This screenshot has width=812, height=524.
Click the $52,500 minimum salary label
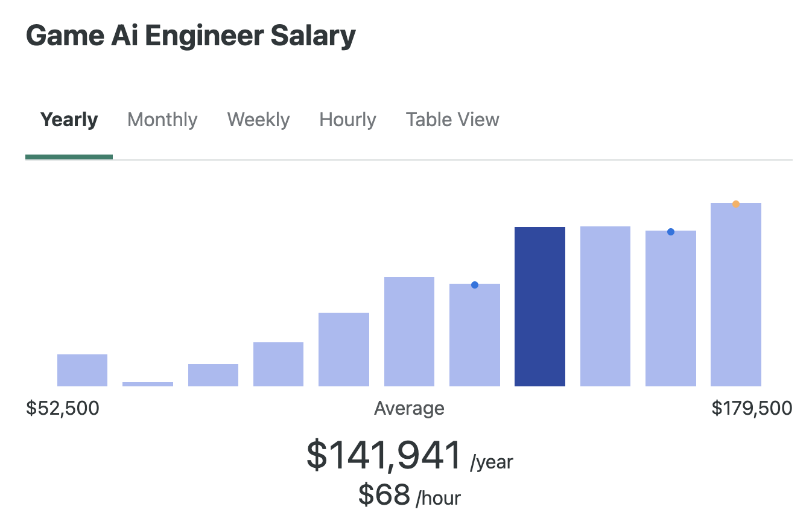pyautogui.click(x=63, y=409)
